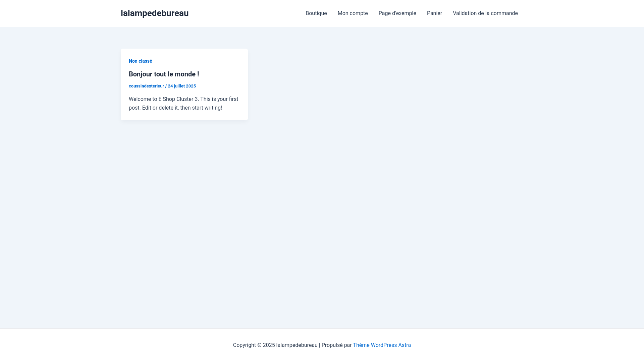Click the 24 juillet 2025 date
The width and height of the screenshot is (644, 362).
182,86
